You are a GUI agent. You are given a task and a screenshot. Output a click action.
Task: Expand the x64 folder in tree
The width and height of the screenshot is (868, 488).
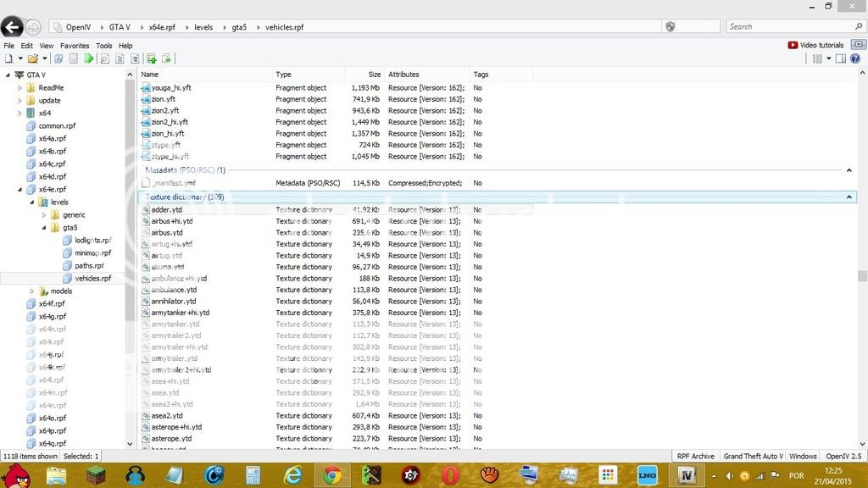click(x=20, y=113)
